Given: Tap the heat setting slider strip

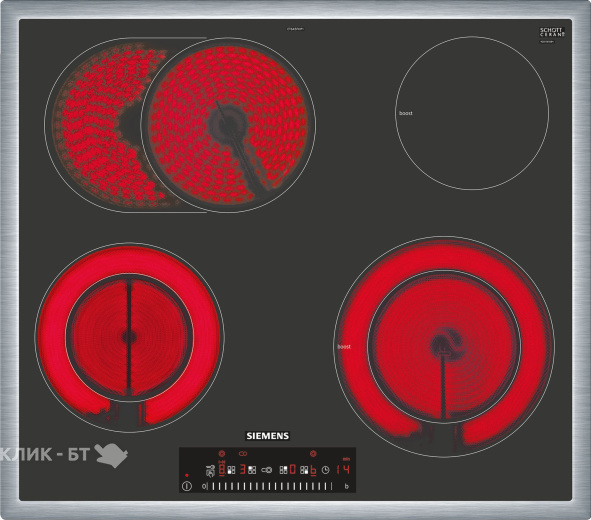Looking at the screenshot, I should tap(270, 486).
